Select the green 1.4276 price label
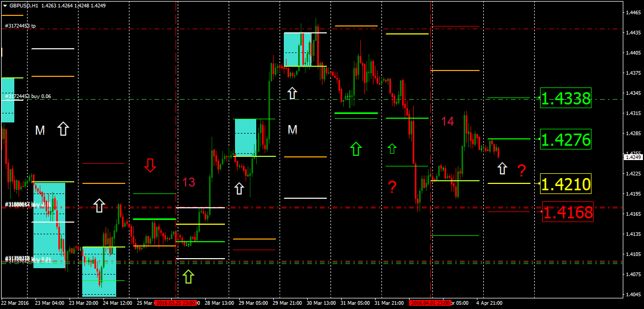The image size is (644, 309). click(565, 140)
